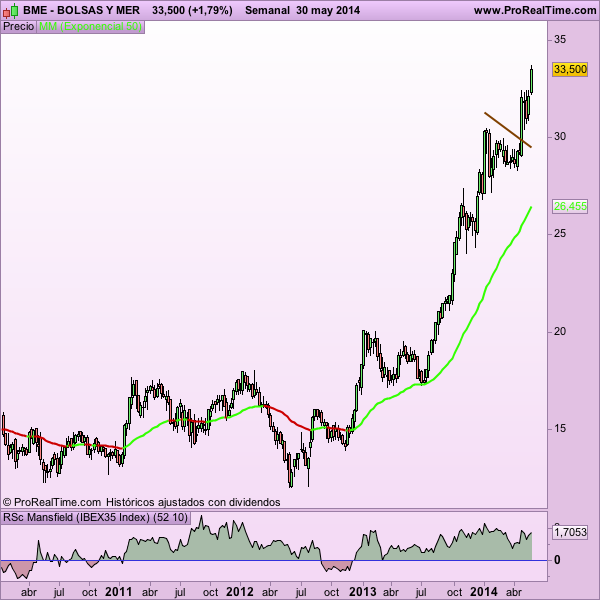
Task: Click the green 26,455 moving average value tag
Action: point(570,206)
